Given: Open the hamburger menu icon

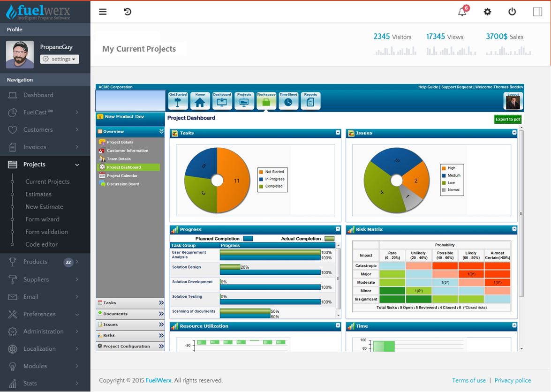Looking at the screenshot, I should pyautogui.click(x=103, y=12).
